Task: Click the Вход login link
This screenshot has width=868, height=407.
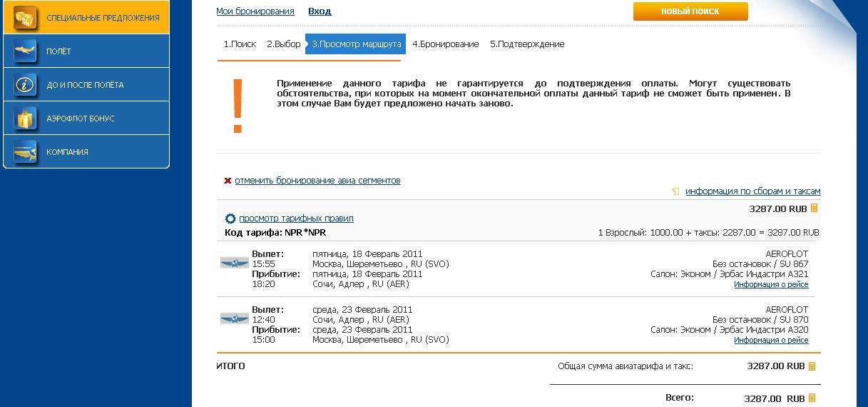Action: (x=320, y=11)
